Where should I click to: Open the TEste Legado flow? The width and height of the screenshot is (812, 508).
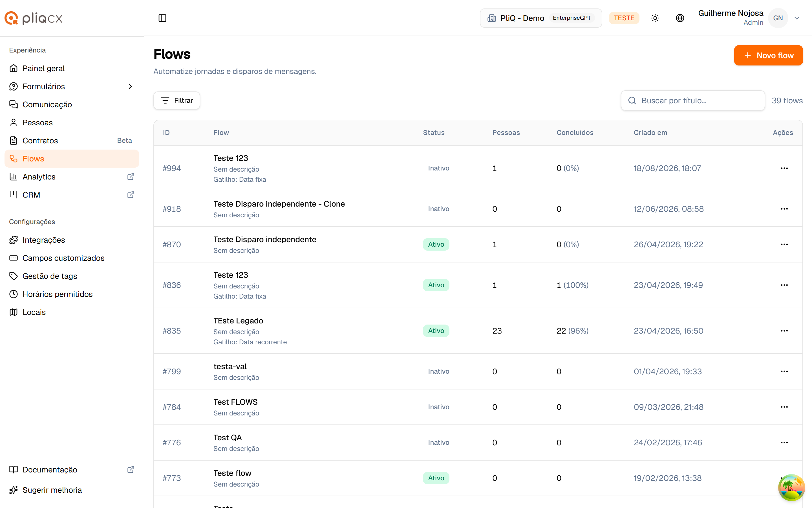pyautogui.click(x=238, y=321)
